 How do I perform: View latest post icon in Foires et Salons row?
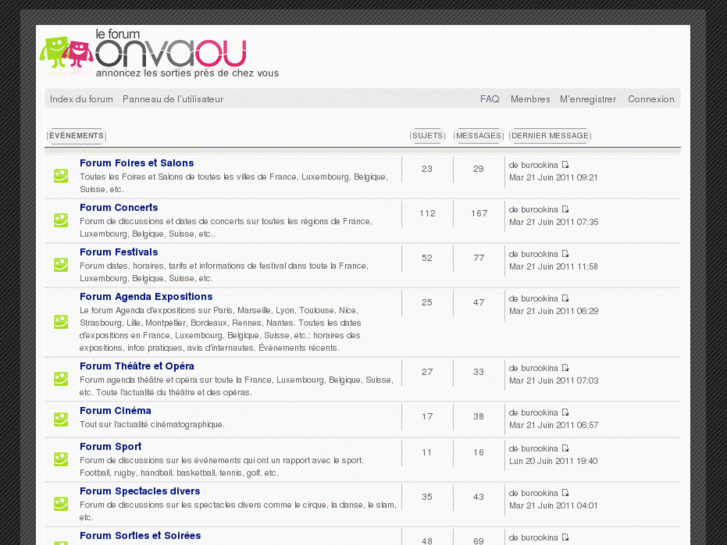click(x=565, y=165)
